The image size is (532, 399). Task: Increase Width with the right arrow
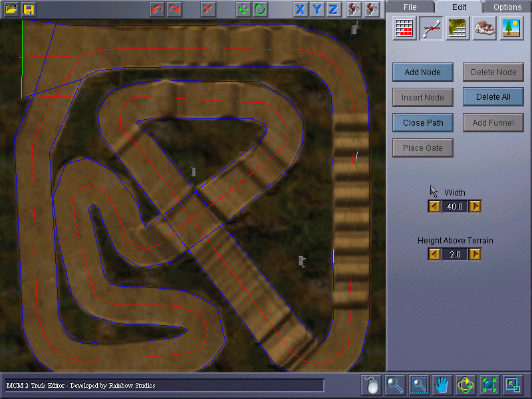pos(475,206)
